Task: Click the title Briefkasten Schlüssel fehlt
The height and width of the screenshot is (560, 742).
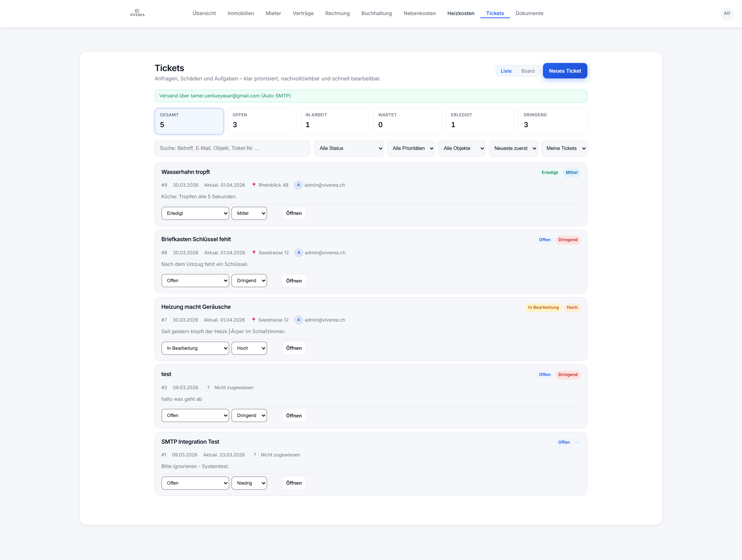Action: point(196,240)
